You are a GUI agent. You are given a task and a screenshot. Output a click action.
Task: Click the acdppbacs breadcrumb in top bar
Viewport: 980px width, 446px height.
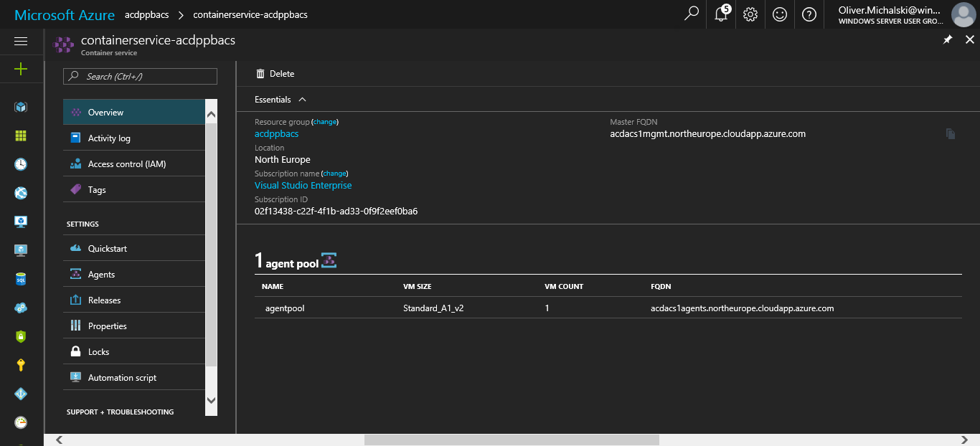[x=146, y=15]
